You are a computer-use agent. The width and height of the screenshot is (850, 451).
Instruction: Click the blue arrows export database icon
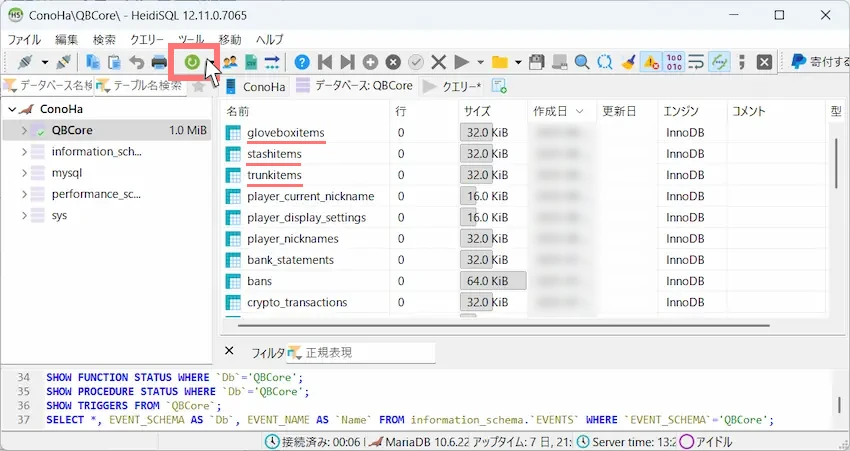[272, 62]
